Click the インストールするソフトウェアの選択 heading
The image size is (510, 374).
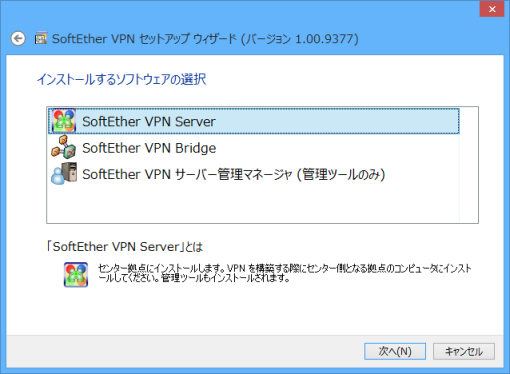[122, 79]
